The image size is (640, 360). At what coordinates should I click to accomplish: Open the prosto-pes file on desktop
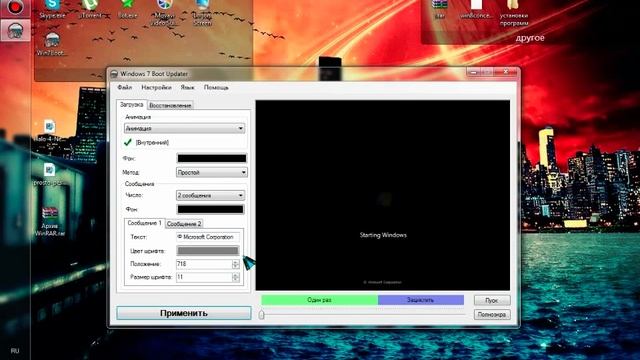click(x=49, y=174)
